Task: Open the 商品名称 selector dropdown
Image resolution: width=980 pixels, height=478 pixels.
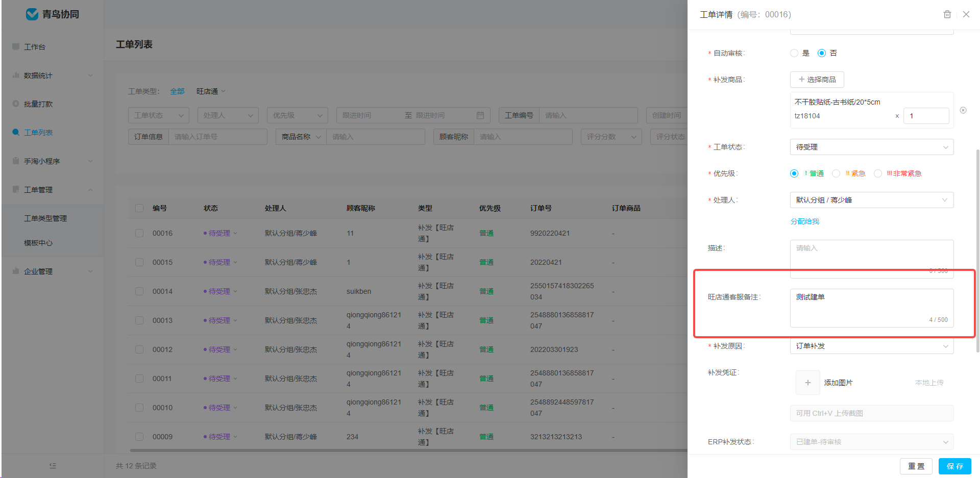Action: [301, 137]
